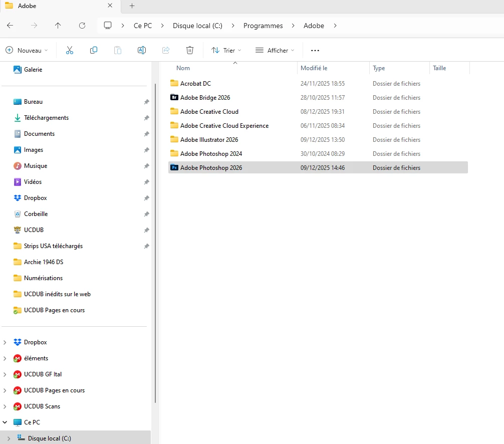Click the Rename icon in toolbar
Screen dimensions: 504x444
(142, 50)
